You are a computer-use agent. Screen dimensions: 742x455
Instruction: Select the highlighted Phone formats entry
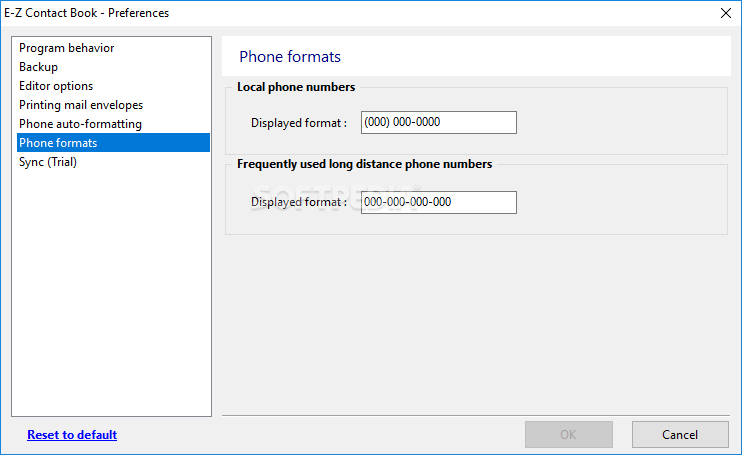click(113, 142)
